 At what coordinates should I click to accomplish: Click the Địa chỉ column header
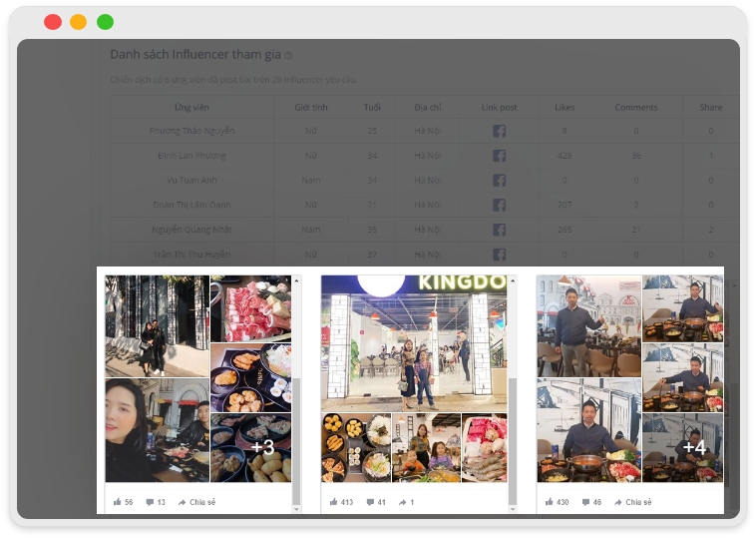coord(428,107)
